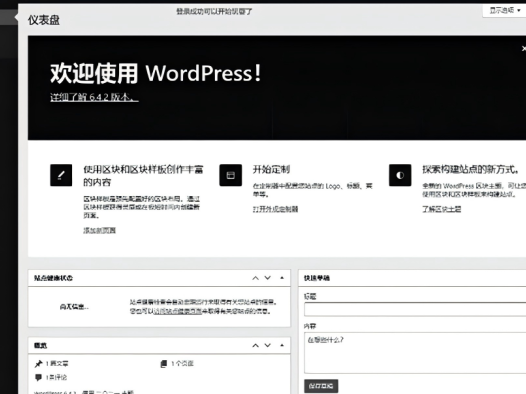The image size is (526, 394).
Task: Open the 添加新页面 link
Action: click(x=100, y=230)
